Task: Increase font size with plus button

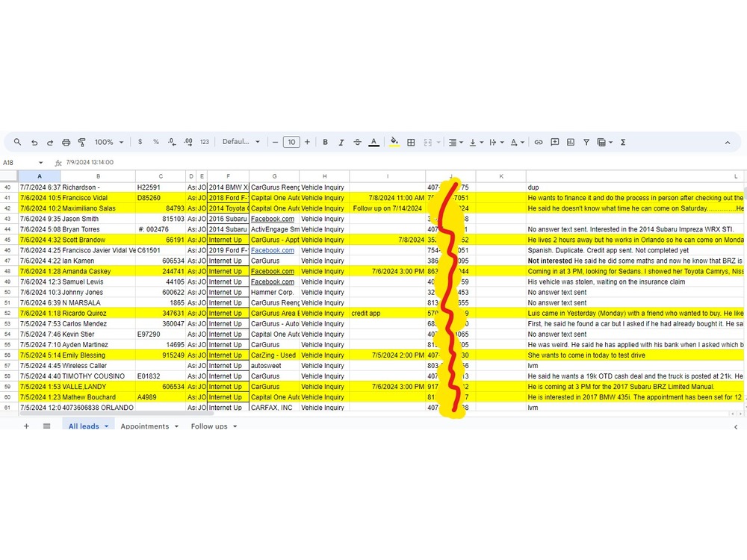Action: click(307, 142)
